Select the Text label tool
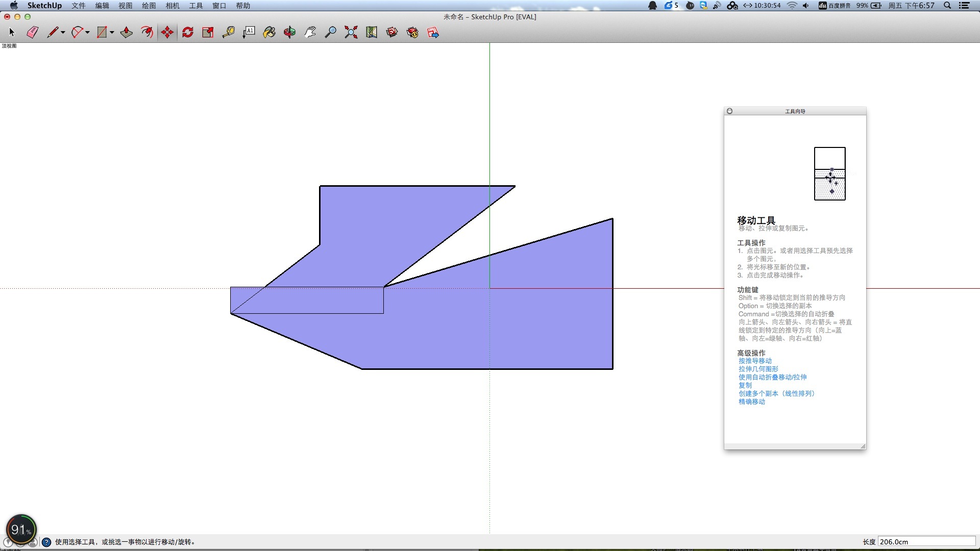Image resolution: width=980 pixels, height=551 pixels. [249, 33]
